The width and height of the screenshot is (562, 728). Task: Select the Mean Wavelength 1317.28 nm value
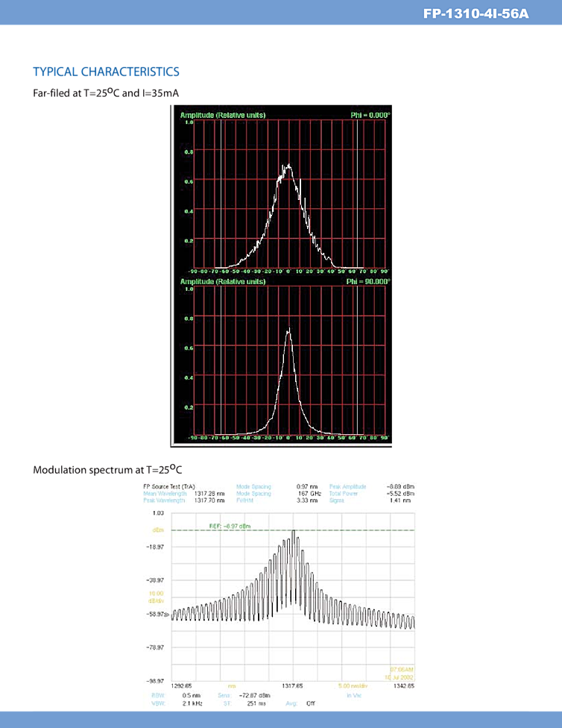[x=209, y=494]
